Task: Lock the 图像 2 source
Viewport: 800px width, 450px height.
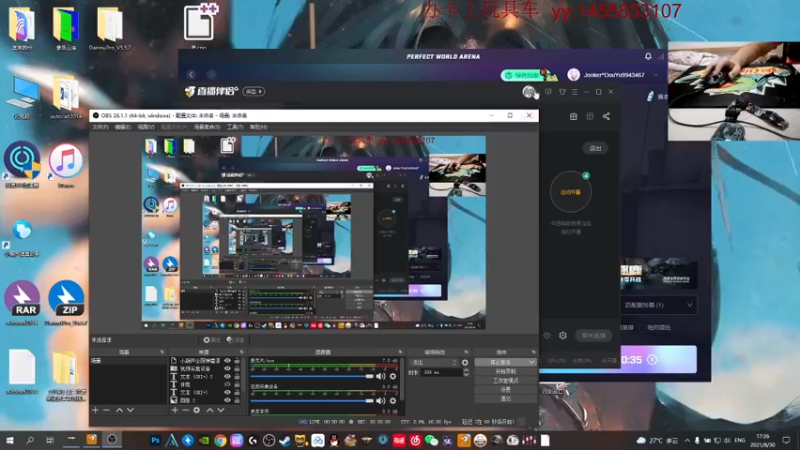Action: tap(237, 400)
